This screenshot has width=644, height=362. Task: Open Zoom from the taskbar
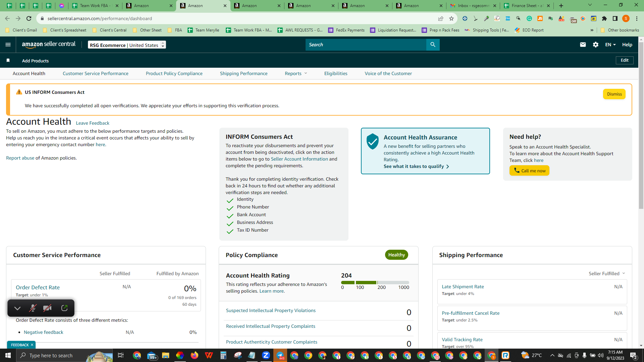(x=266, y=355)
